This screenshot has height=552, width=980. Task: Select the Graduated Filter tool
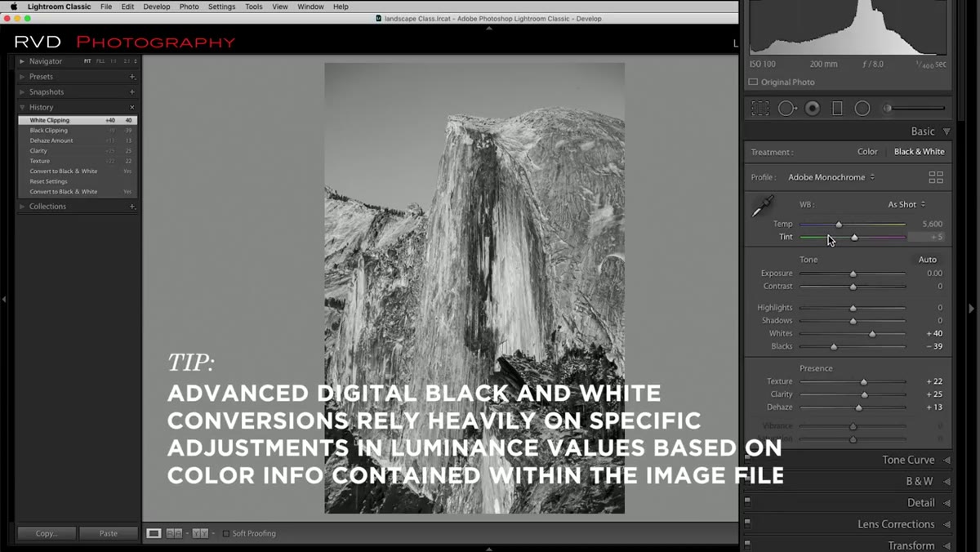click(837, 109)
